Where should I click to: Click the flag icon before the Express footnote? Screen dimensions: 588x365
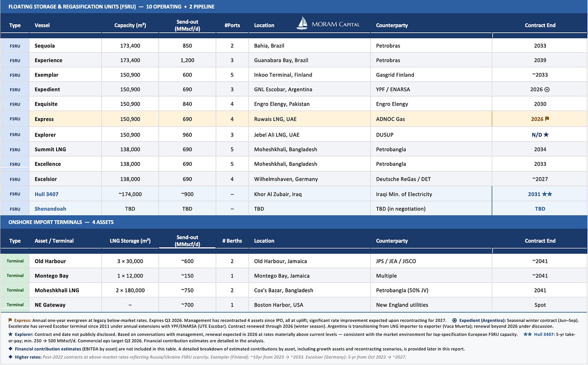[x=10, y=320]
